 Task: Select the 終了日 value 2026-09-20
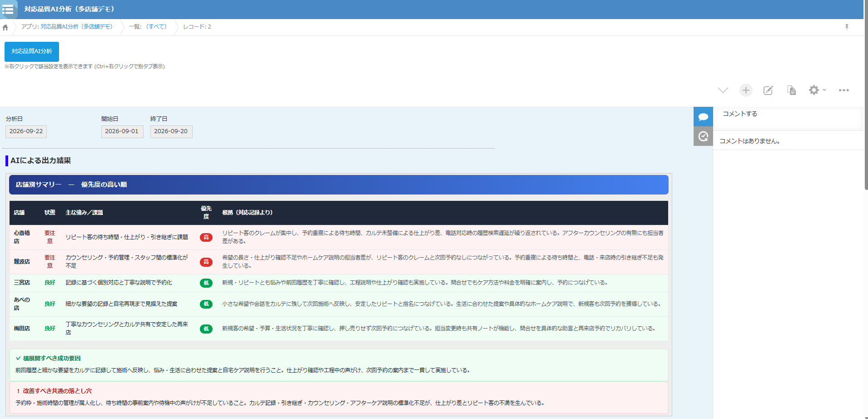[171, 131]
